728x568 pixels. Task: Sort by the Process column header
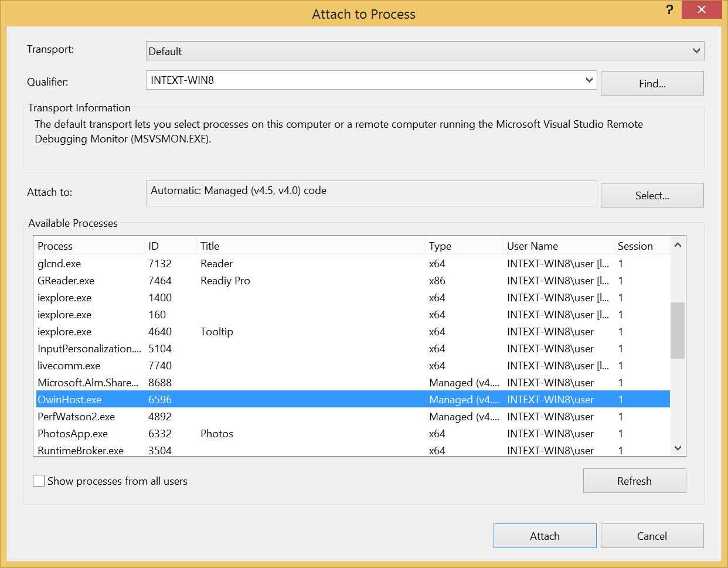coord(89,246)
